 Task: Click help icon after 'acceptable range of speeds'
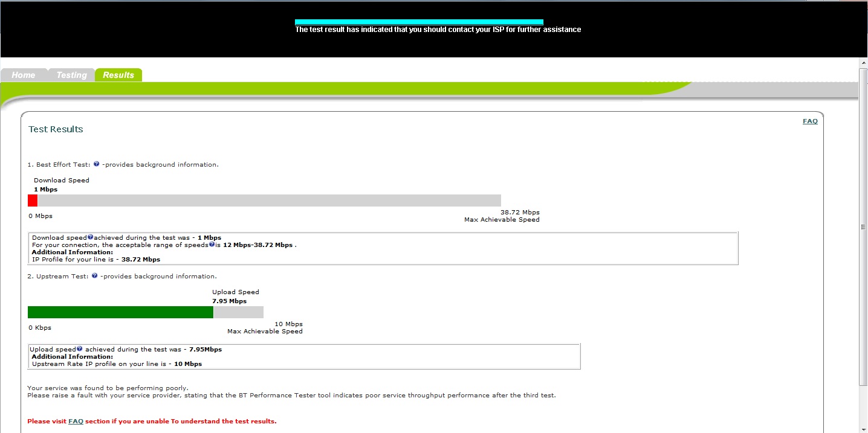[x=212, y=245]
